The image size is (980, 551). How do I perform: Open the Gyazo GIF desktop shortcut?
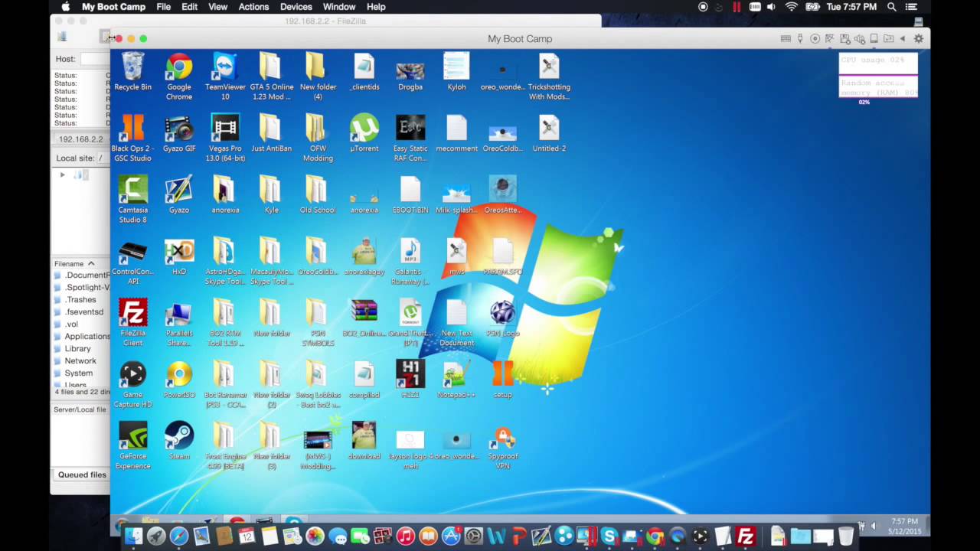[x=179, y=134]
